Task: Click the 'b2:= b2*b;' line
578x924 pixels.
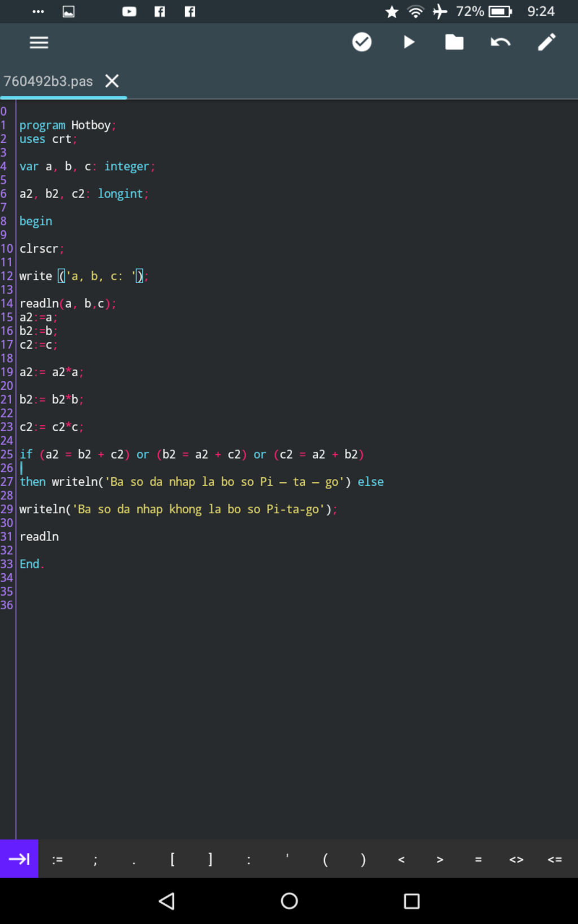Action: coord(51,399)
